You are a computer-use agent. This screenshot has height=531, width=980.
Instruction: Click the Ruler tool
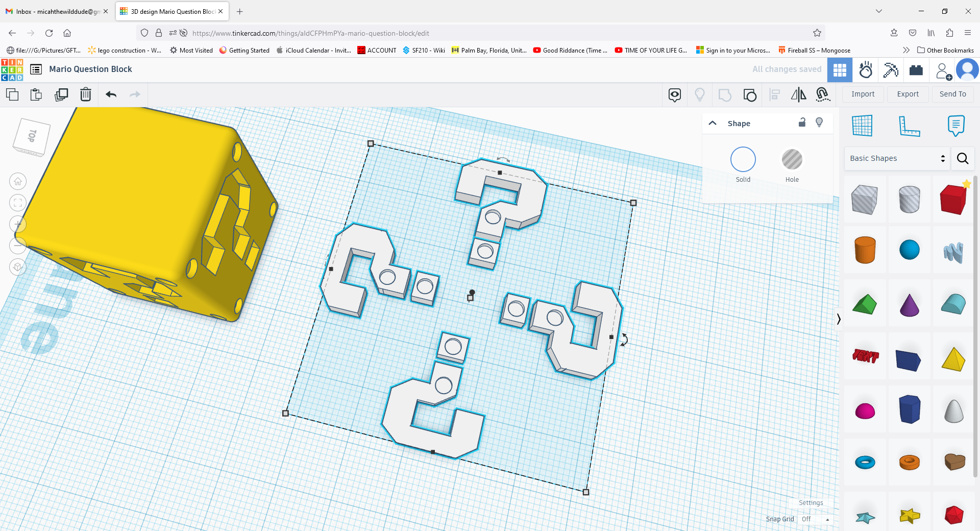[909, 126]
